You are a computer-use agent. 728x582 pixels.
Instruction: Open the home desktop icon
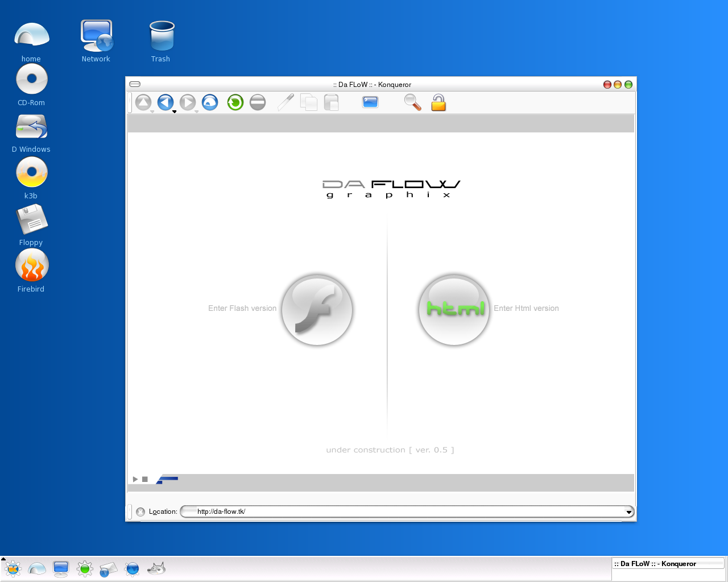coord(31,41)
